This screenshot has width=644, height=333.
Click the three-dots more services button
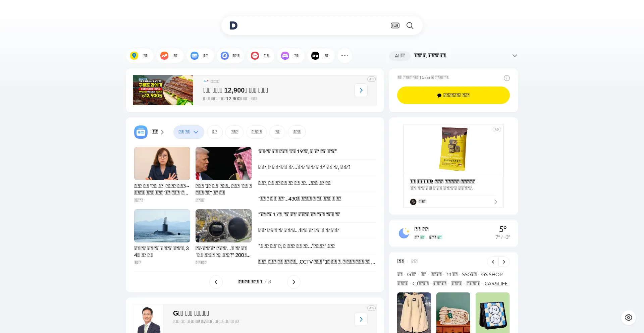tap(344, 56)
